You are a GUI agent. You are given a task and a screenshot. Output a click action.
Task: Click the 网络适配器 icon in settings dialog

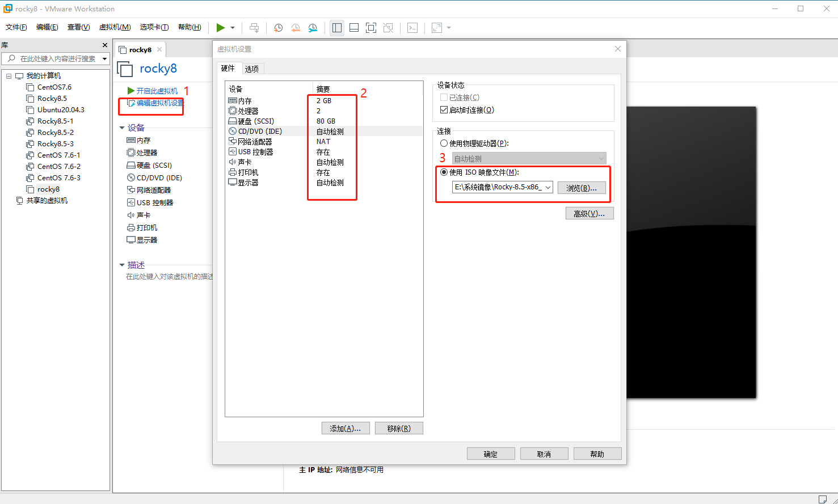tap(233, 142)
